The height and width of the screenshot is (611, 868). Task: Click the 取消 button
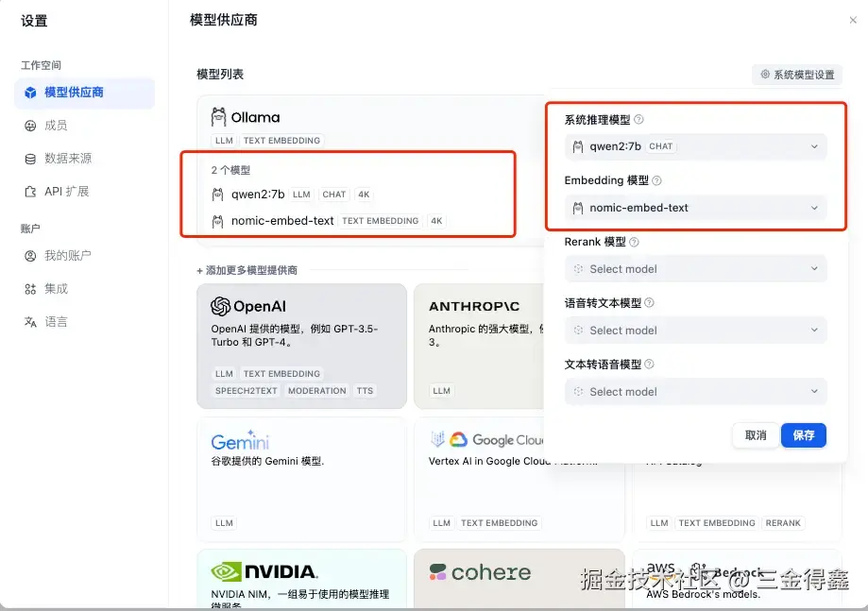pyautogui.click(x=756, y=435)
